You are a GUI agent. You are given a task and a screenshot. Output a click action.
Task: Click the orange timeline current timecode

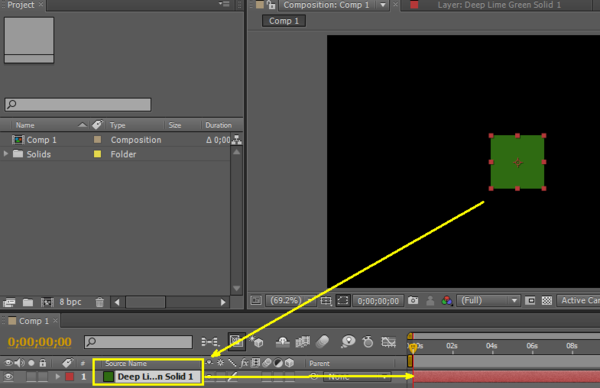click(39, 342)
